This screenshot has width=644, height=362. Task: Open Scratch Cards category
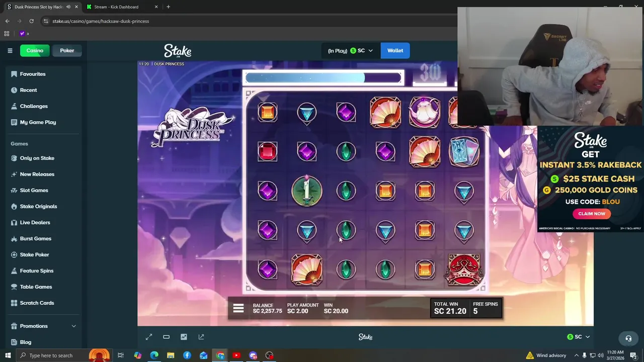pos(37,303)
